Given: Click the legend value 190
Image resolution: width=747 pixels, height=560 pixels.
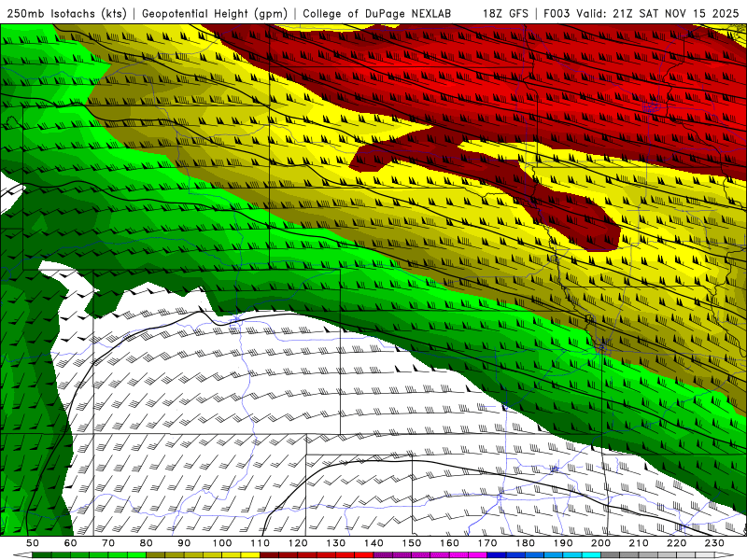Looking at the screenshot, I should [x=563, y=543].
